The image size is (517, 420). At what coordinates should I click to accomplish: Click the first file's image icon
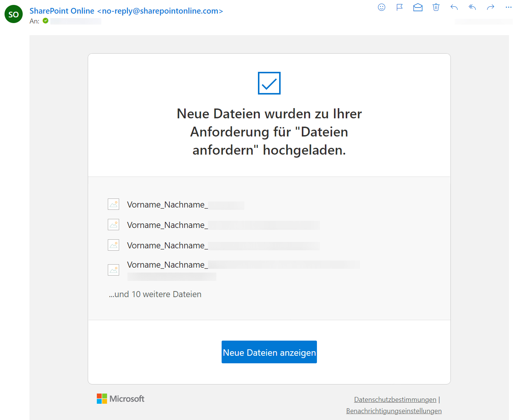(x=113, y=205)
